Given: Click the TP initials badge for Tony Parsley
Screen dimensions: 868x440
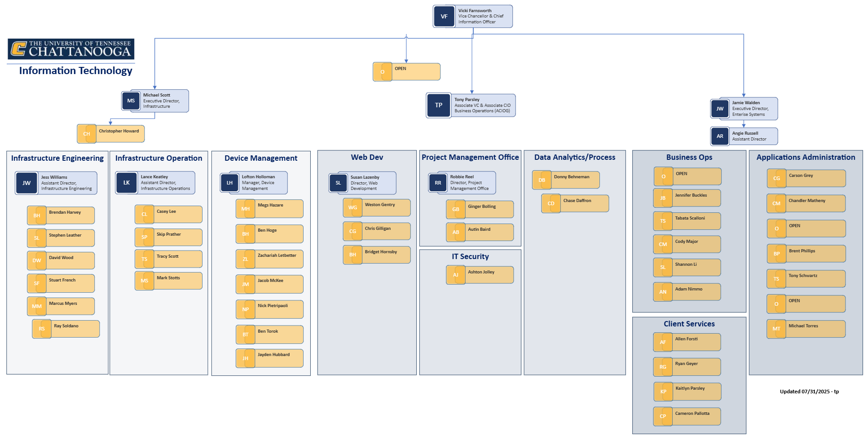Looking at the screenshot, I should click(x=438, y=105).
